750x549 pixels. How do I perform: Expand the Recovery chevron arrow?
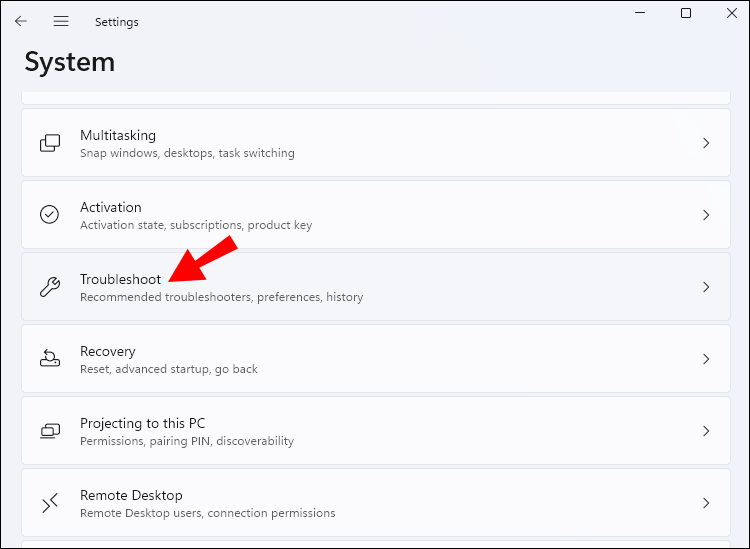click(x=706, y=359)
